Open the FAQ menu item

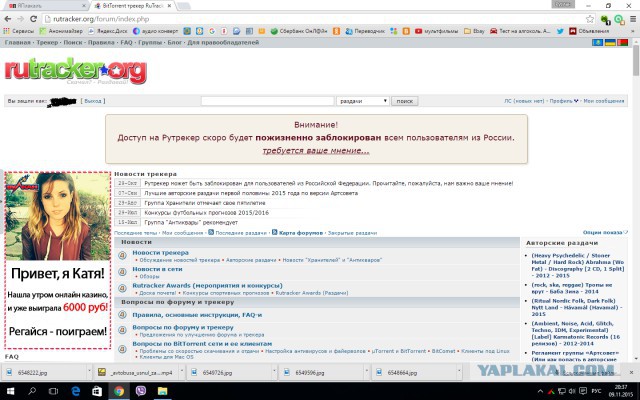tap(126, 42)
